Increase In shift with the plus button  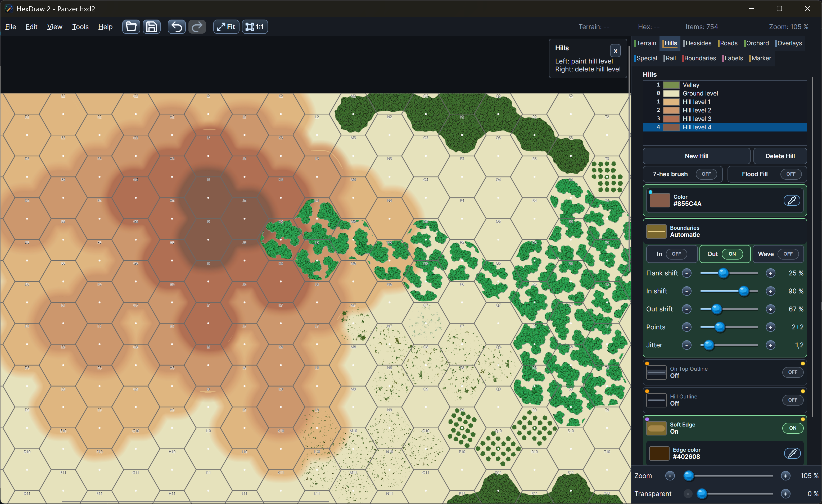[770, 291]
